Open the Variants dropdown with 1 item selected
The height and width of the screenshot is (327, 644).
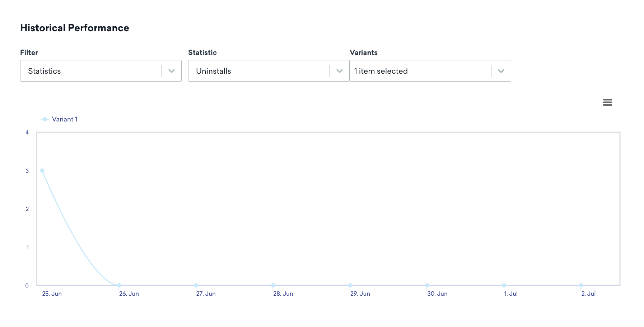(430, 71)
